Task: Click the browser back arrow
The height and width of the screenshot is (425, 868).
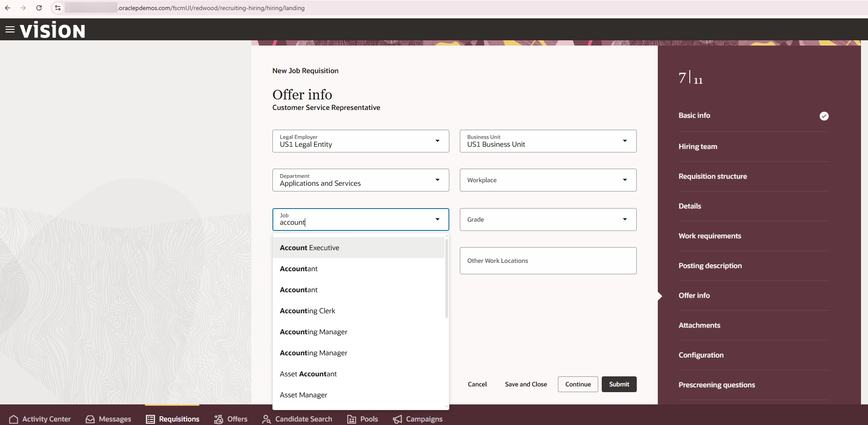Action: click(7, 8)
